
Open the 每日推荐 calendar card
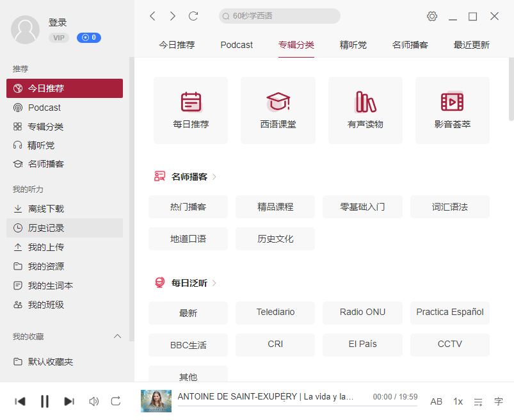pyautogui.click(x=191, y=110)
